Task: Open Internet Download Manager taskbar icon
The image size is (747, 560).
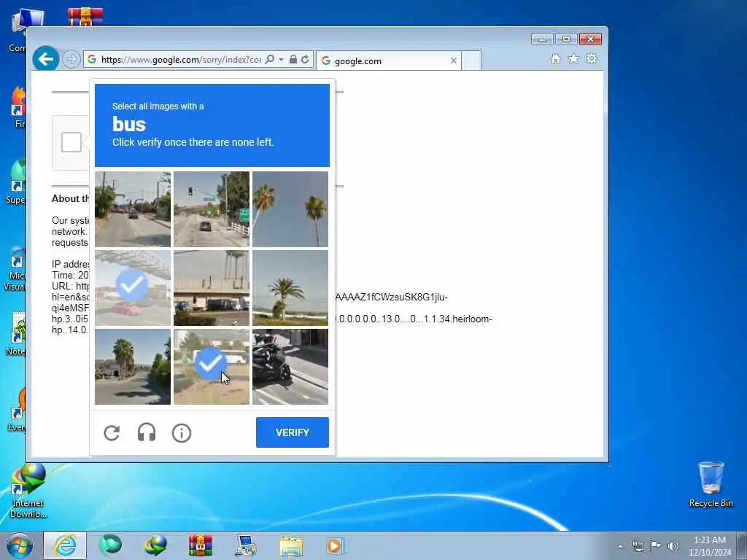Action: click(155, 545)
